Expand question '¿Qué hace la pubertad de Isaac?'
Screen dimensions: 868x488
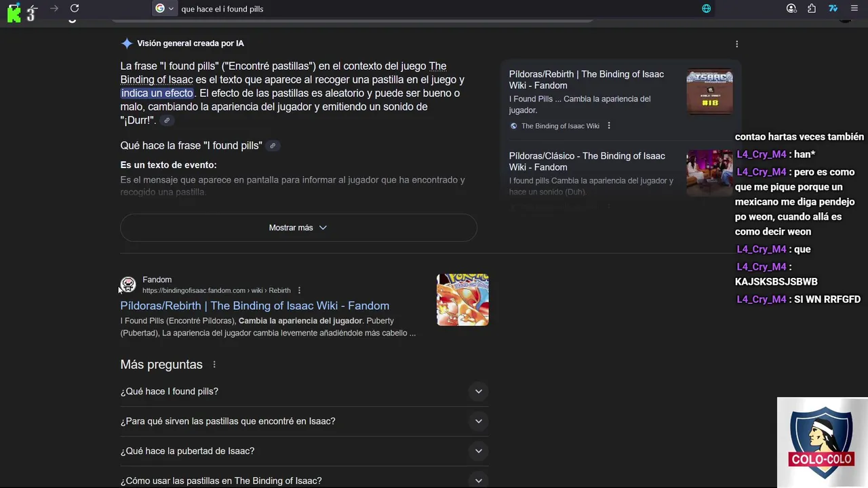[304, 451]
